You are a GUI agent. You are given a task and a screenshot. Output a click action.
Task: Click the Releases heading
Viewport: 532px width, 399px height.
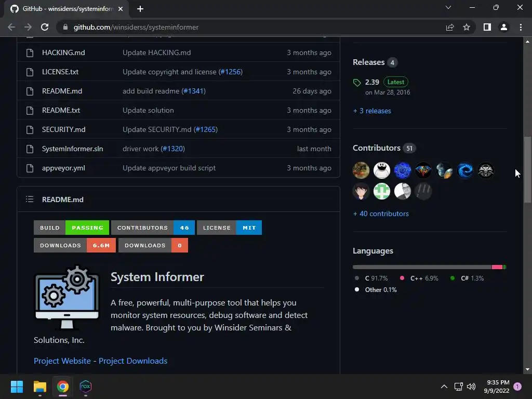click(x=368, y=62)
